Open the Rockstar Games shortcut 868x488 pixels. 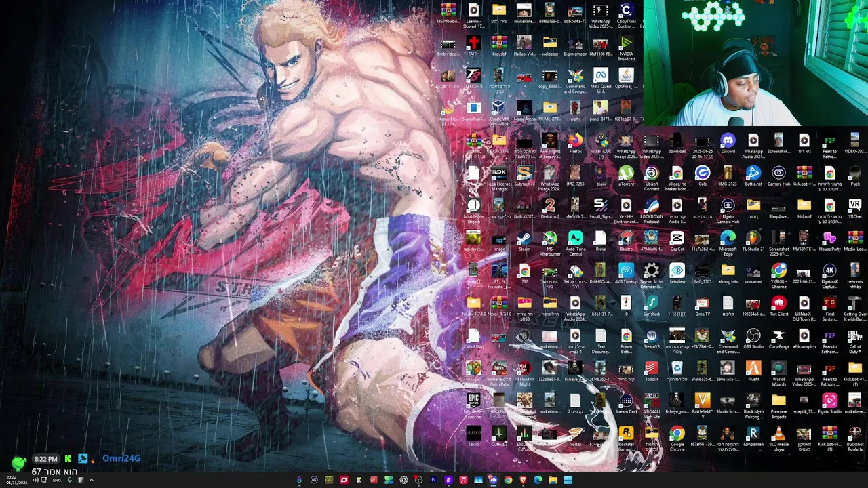tap(626, 439)
